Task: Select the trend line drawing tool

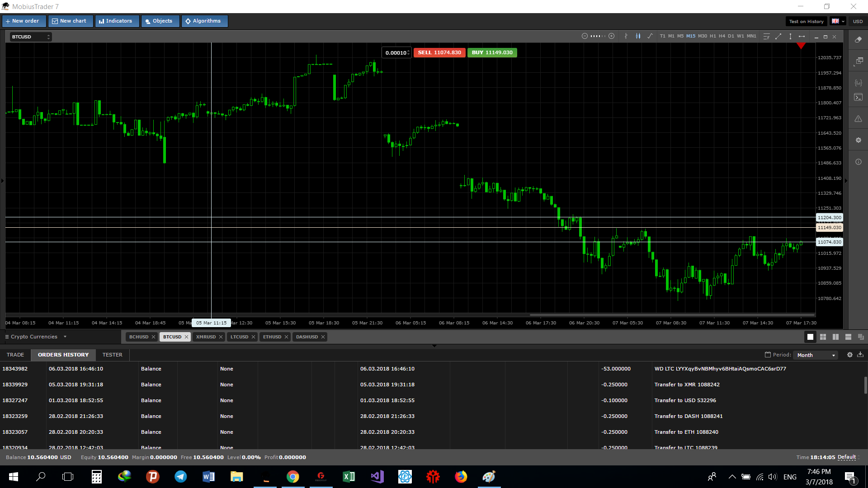Action: (778, 36)
